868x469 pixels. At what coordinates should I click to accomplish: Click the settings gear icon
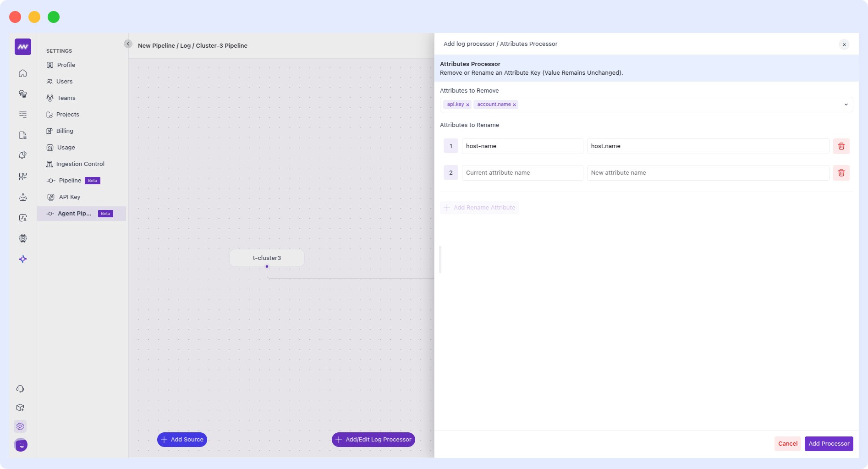[x=20, y=426]
